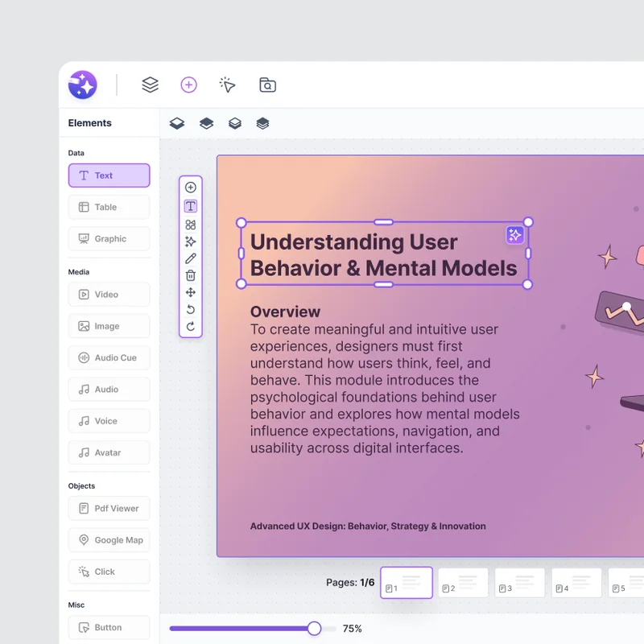The width and height of the screenshot is (644, 644).
Task: Select the pencil edit tool
Action: pyautogui.click(x=191, y=258)
